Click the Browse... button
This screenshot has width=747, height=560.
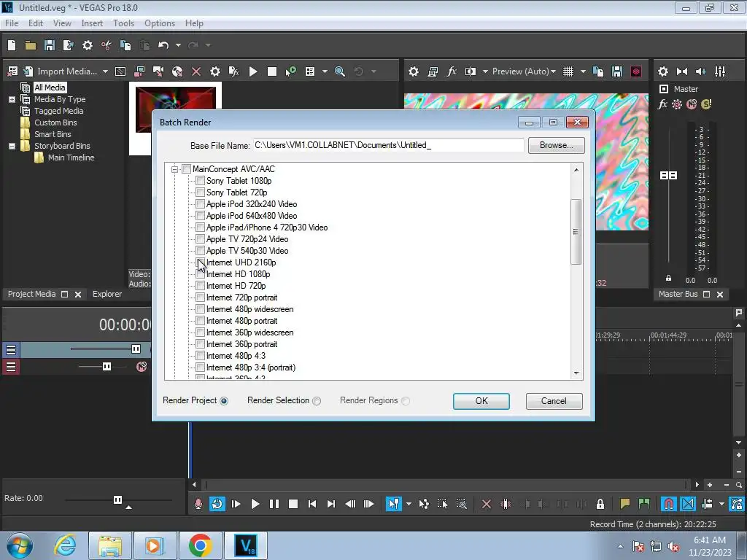[557, 145]
